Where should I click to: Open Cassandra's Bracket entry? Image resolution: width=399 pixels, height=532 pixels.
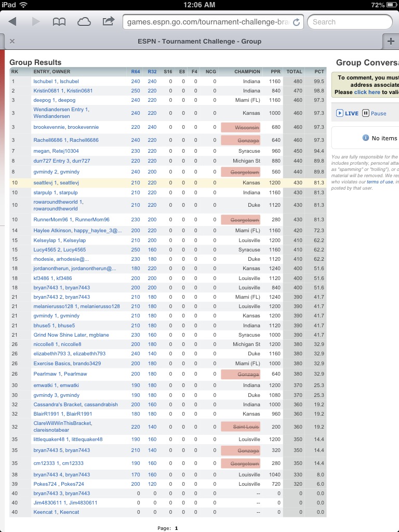(x=75, y=404)
